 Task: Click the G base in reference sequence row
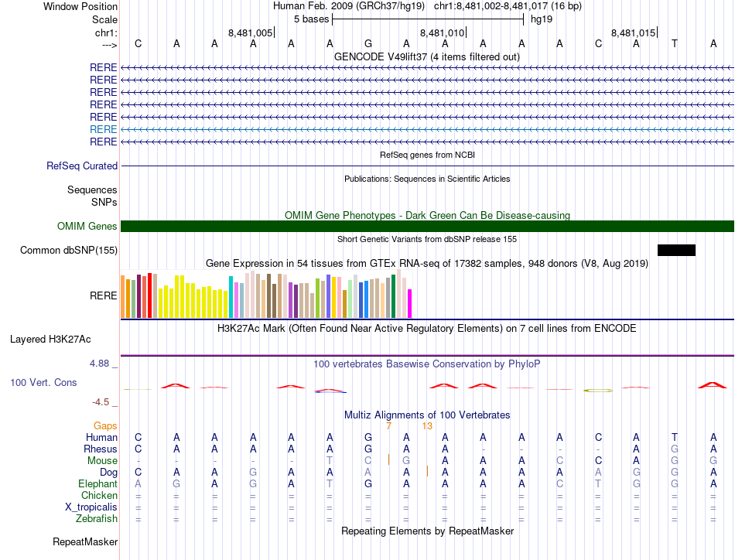[x=368, y=43]
